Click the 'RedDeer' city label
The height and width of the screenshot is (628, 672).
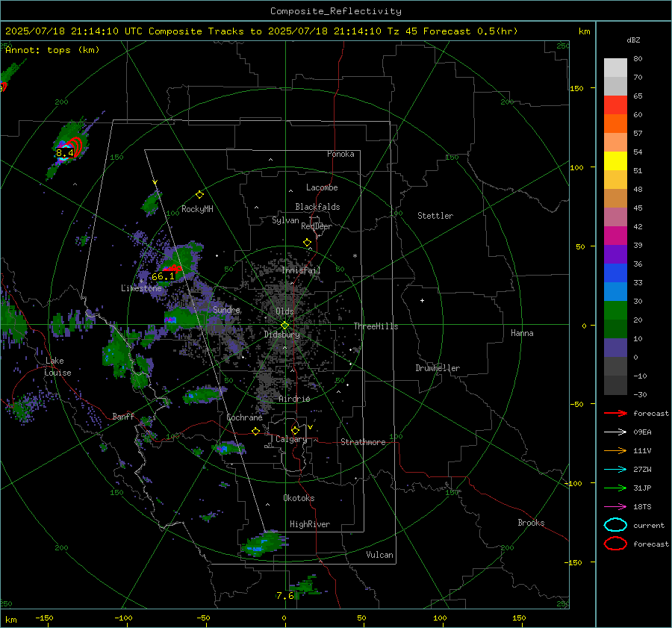pos(317,226)
